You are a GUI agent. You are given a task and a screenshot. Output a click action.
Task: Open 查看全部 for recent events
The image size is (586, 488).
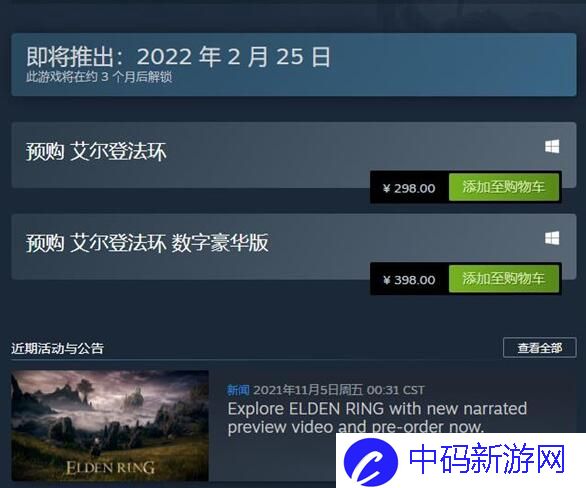pyautogui.click(x=540, y=348)
